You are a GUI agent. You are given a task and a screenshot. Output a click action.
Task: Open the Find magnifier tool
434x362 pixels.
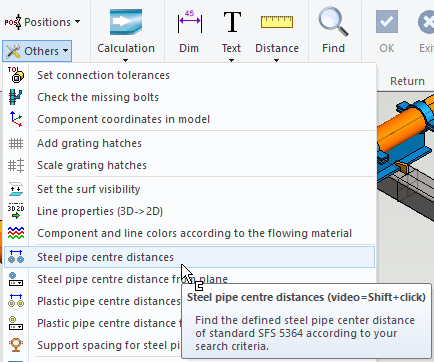(333, 22)
